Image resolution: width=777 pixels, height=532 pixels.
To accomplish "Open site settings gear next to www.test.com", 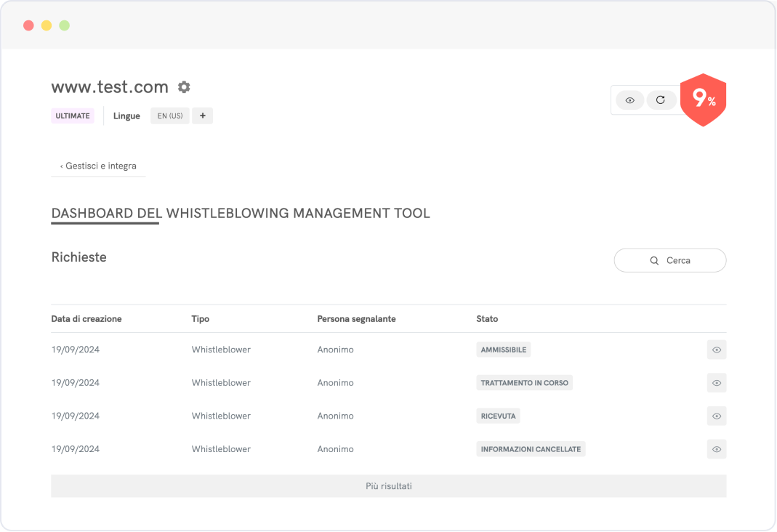I will tap(184, 87).
